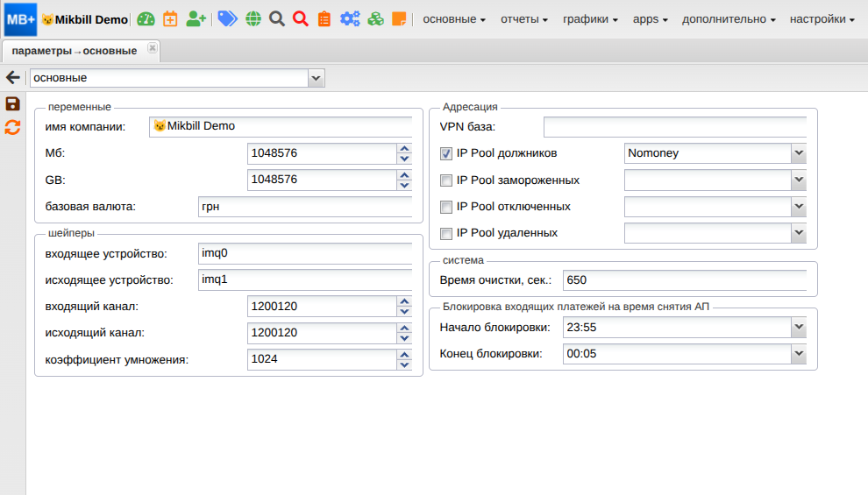The image size is (868, 495).
Task: Open the отчеты menu
Action: pos(524,19)
